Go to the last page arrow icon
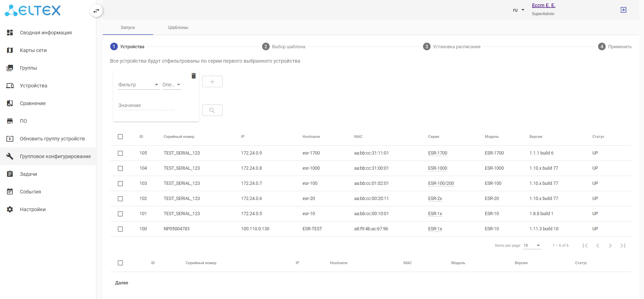644x299 pixels. (623, 245)
